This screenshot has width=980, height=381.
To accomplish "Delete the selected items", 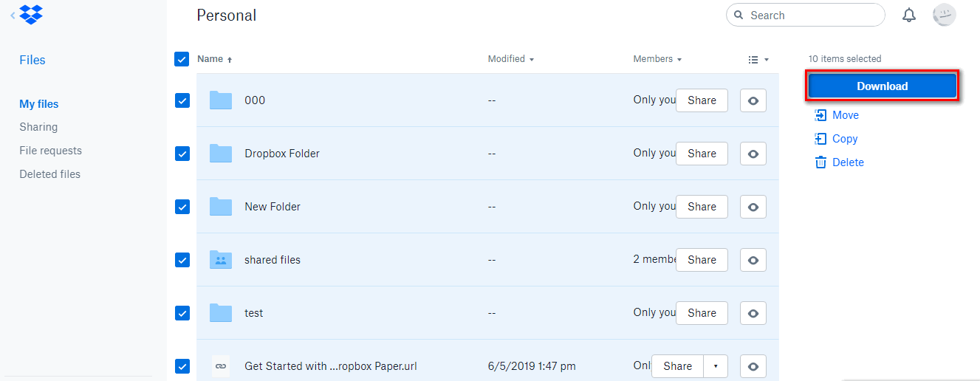I will pos(847,162).
